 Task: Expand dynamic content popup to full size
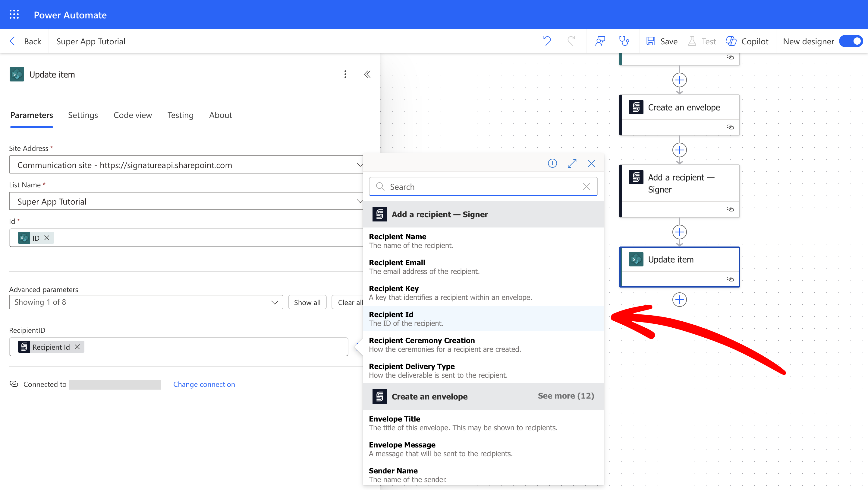(572, 164)
